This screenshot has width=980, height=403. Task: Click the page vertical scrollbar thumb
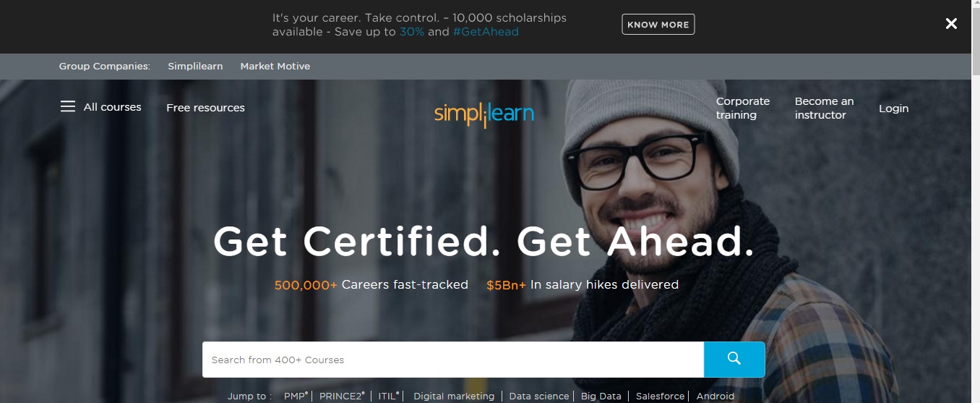pos(976,40)
